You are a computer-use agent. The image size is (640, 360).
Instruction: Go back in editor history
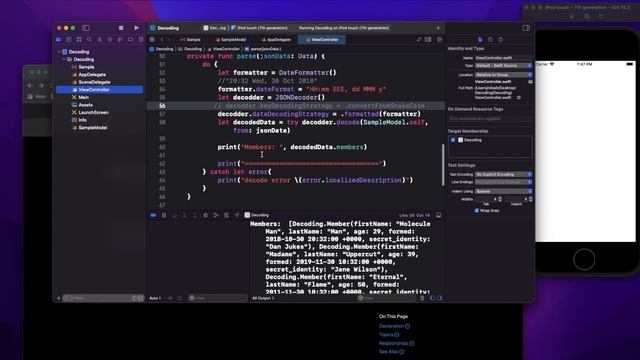tap(162, 40)
